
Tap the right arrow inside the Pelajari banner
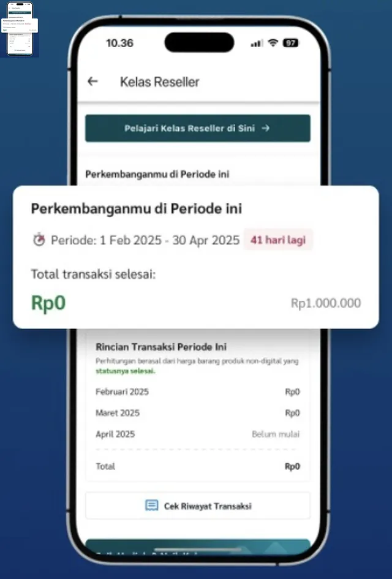click(x=266, y=129)
